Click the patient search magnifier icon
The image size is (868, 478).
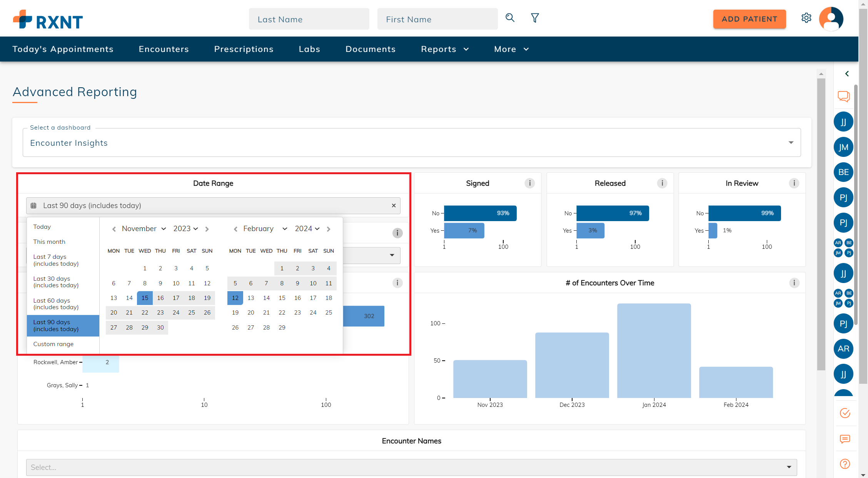pos(510,18)
